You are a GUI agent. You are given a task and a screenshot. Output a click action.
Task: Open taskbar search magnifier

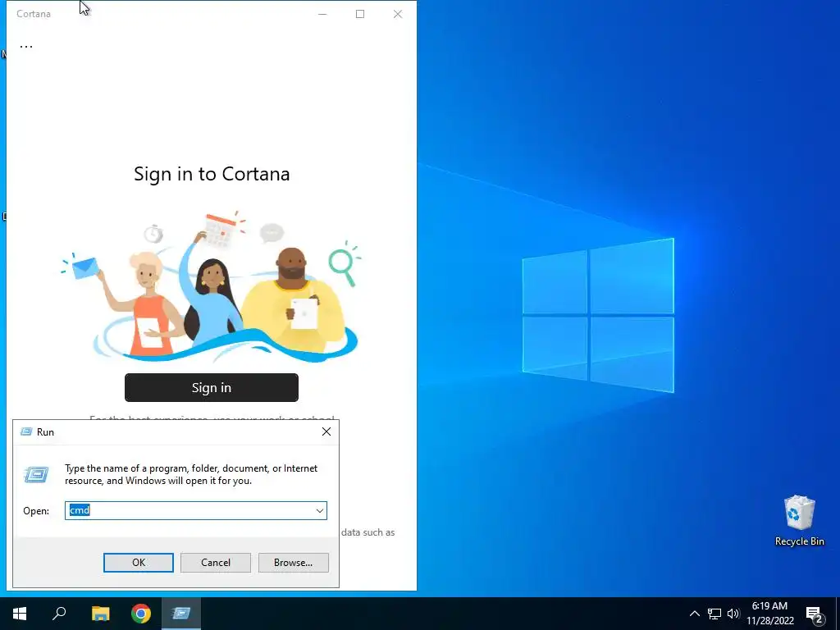[59, 614]
